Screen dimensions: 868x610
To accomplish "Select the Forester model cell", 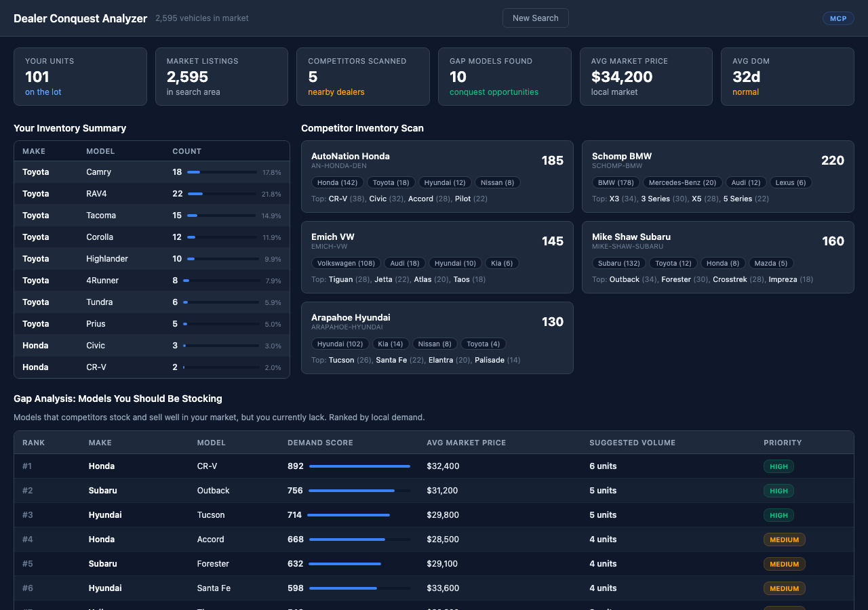I will click(213, 564).
